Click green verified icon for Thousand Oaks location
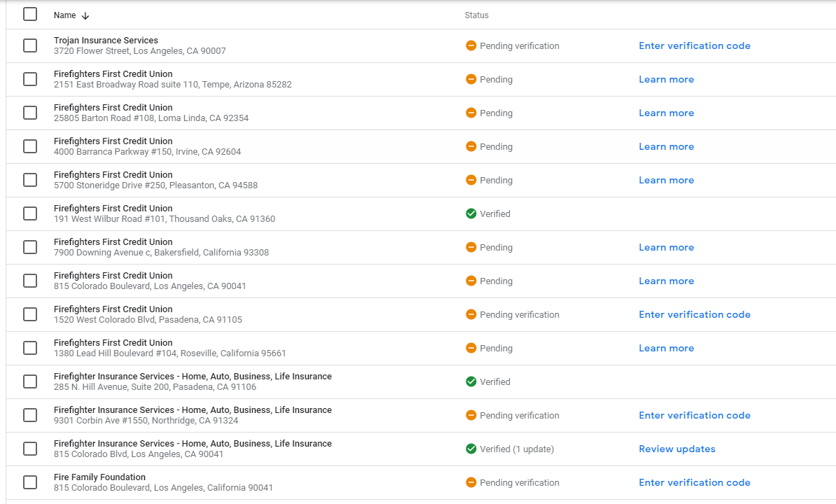This screenshot has height=504, width=836. (471, 213)
